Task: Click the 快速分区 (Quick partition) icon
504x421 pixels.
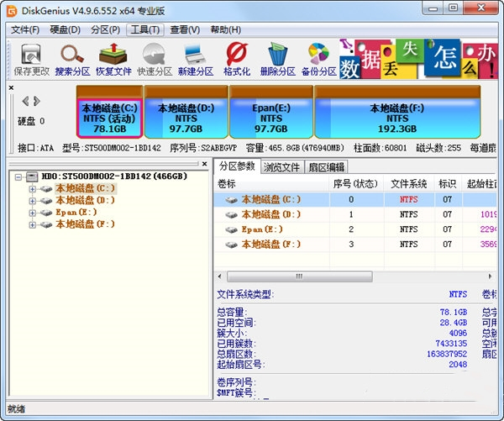Action: click(x=154, y=59)
